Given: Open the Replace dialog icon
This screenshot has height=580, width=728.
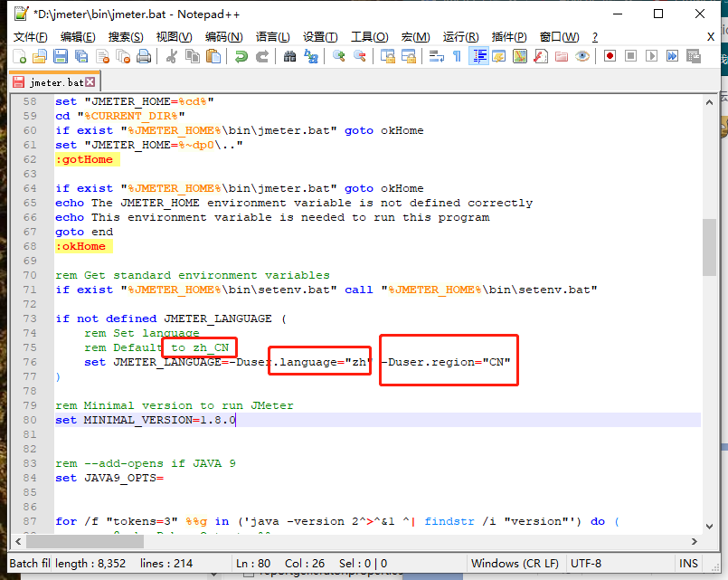Looking at the screenshot, I should click(310, 56).
